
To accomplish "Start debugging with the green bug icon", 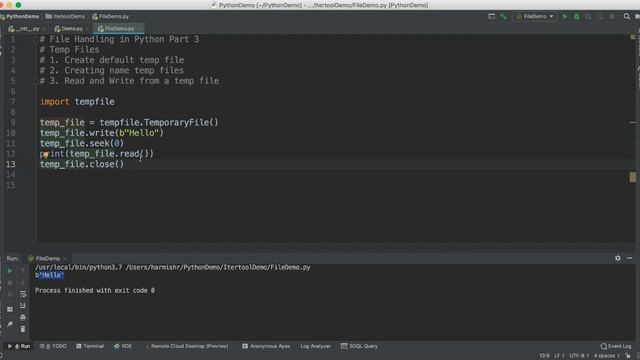I will pos(577,16).
